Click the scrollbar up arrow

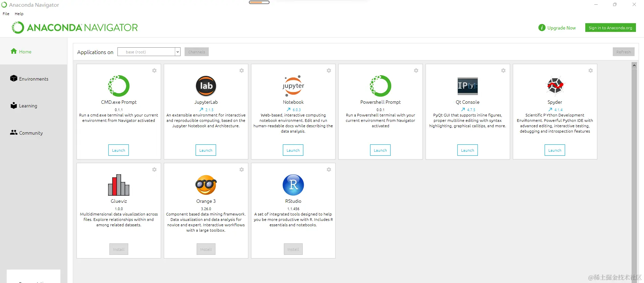pyautogui.click(x=634, y=65)
